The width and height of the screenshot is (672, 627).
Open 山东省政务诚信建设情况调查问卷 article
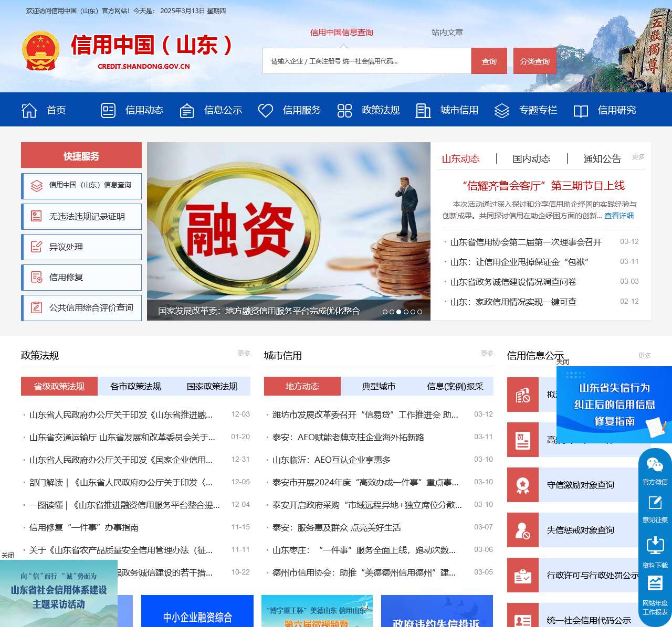pos(513,282)
